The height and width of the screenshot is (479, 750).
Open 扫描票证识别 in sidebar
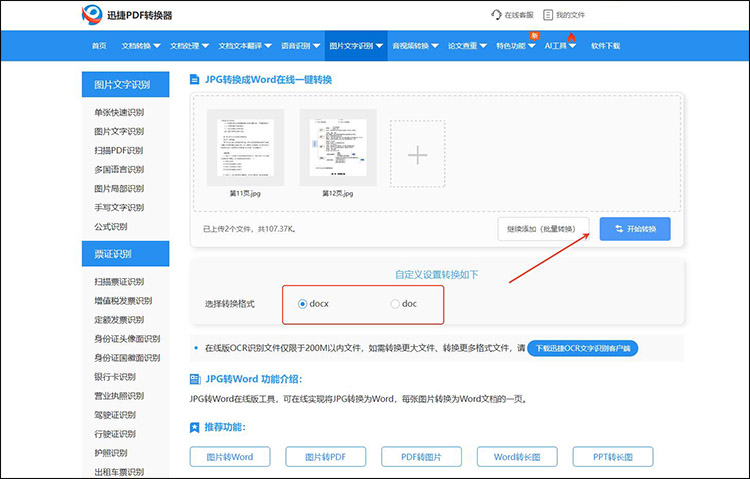pos(119,282)
